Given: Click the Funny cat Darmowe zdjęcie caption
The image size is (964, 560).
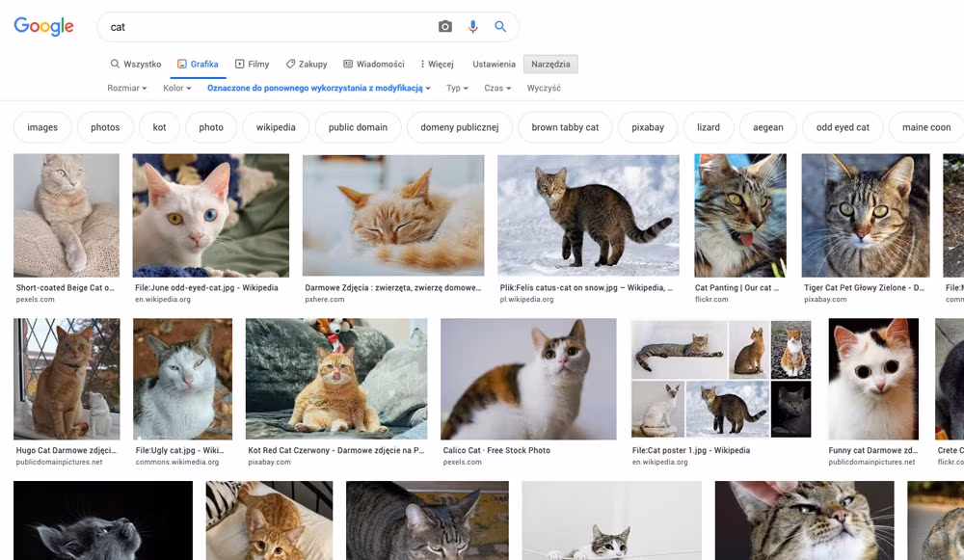Looking at the screenshot, I should (x=873, y=450).
